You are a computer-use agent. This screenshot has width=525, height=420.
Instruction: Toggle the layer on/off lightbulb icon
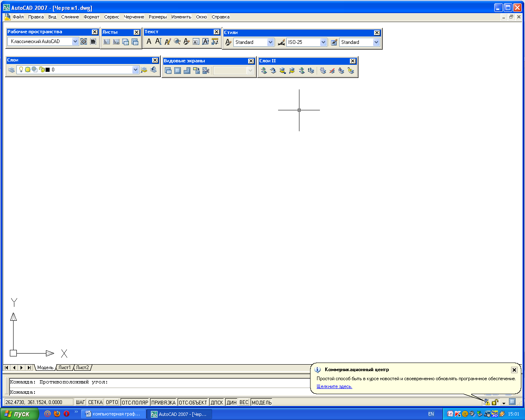21,70
